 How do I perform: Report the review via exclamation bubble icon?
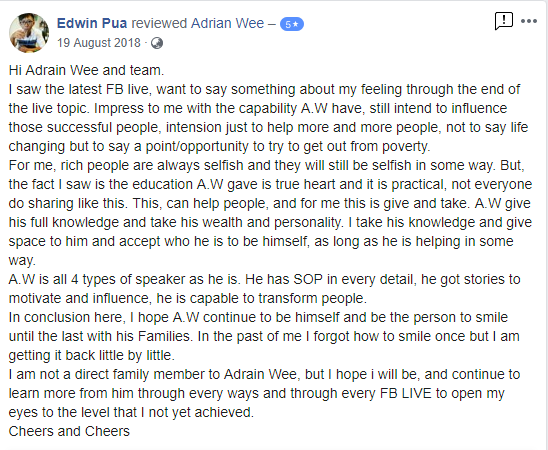(504, 21)
